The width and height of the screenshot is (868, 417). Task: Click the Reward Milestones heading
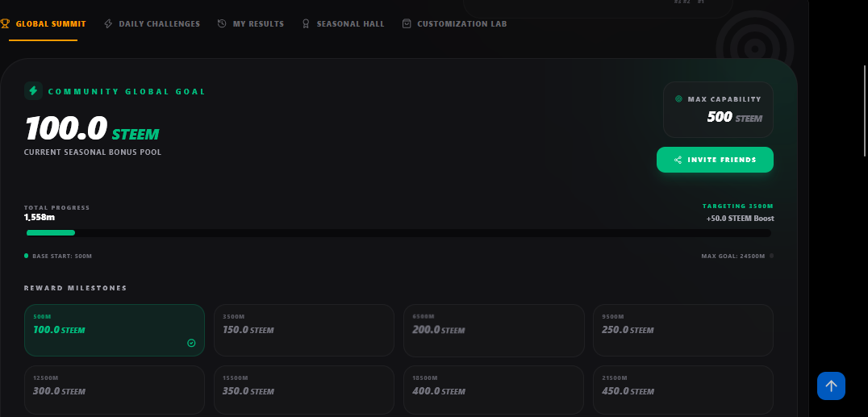[x=75, y=288]
